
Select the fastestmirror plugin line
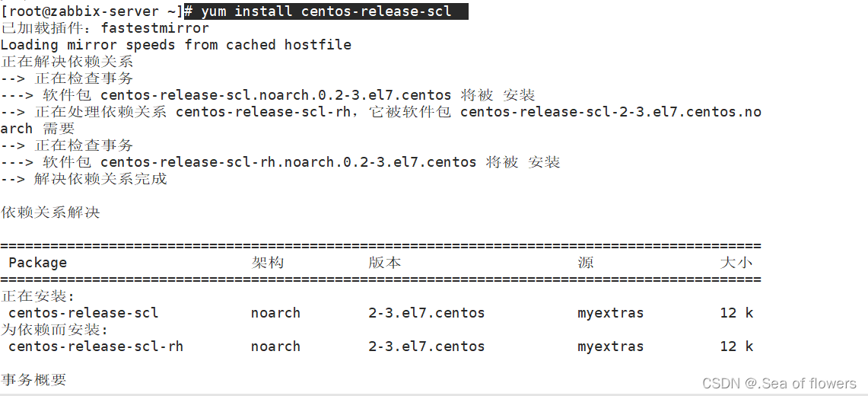tap(105, 28)
